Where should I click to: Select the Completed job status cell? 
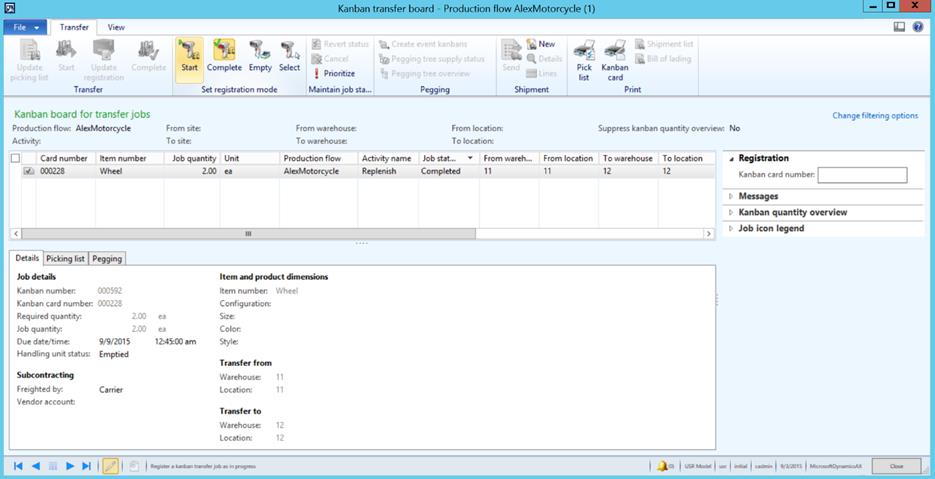448,171
